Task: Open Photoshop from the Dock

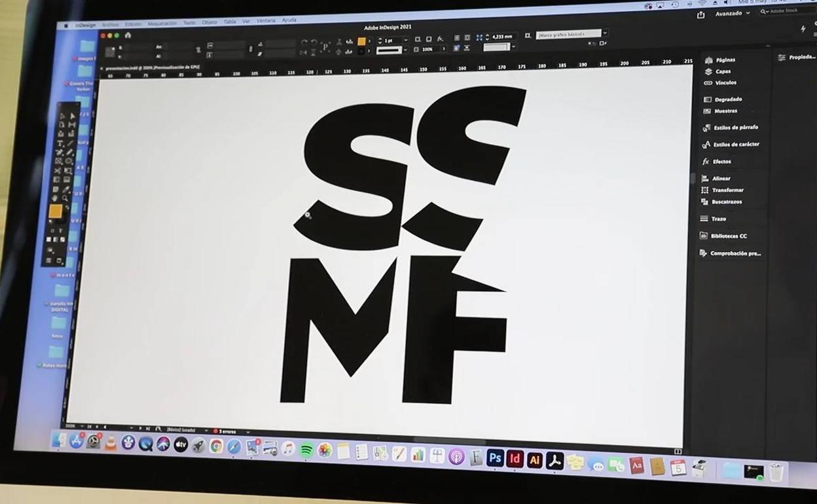Action: coord(495,458)
